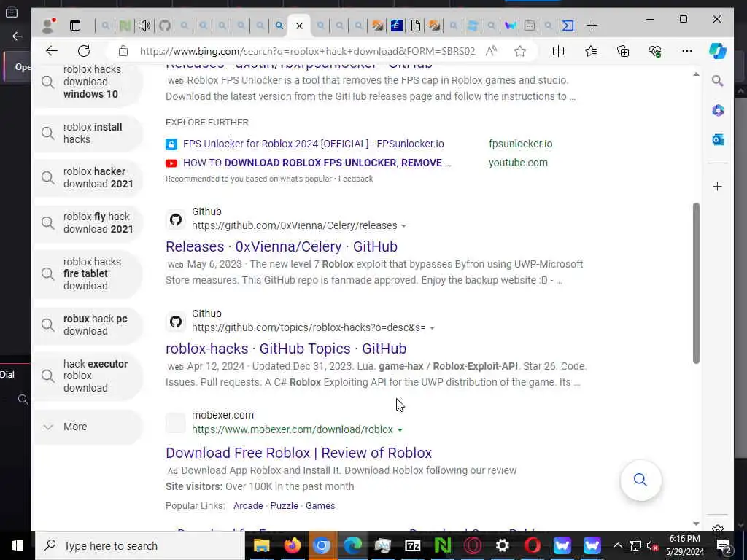Open FPS Unlocker for Roblox 2024 link
The image size is (747, 560).
pyautogui.click(x=314, y=144)
